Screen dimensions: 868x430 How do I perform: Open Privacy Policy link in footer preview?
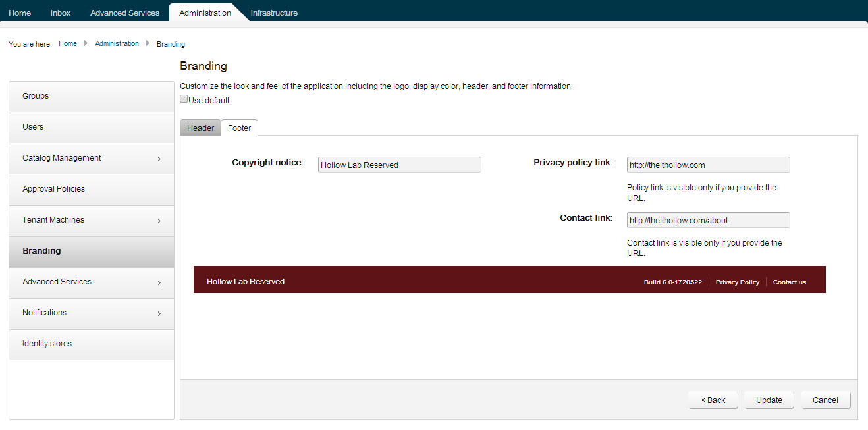pyautogui.click(x=737, y=282)
